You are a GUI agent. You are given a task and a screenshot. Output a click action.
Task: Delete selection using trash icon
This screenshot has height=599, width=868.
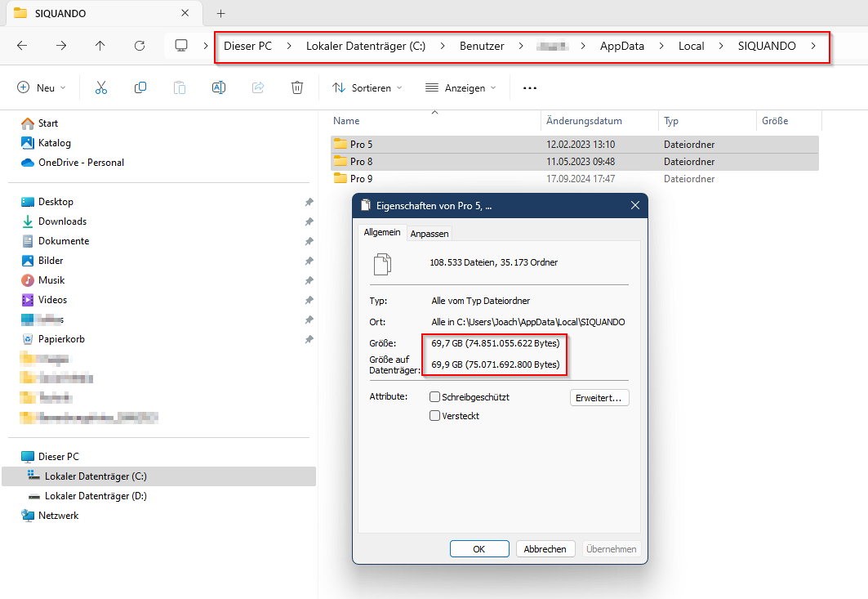297,87
